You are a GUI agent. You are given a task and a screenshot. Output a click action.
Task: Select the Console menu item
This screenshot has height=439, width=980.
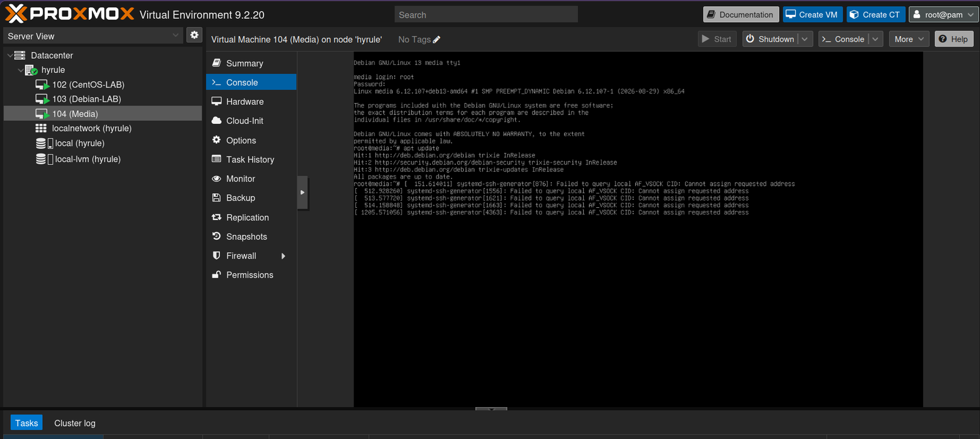[251, 82]
